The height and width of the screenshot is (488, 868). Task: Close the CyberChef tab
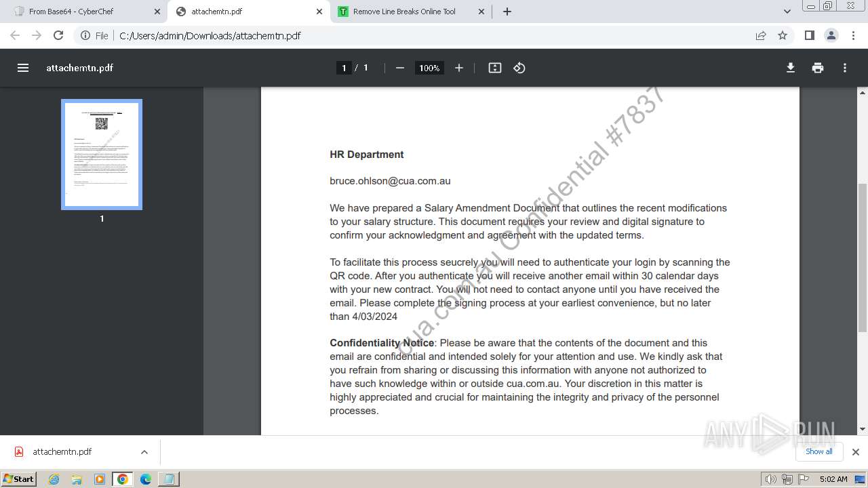[x=157, y=12]
